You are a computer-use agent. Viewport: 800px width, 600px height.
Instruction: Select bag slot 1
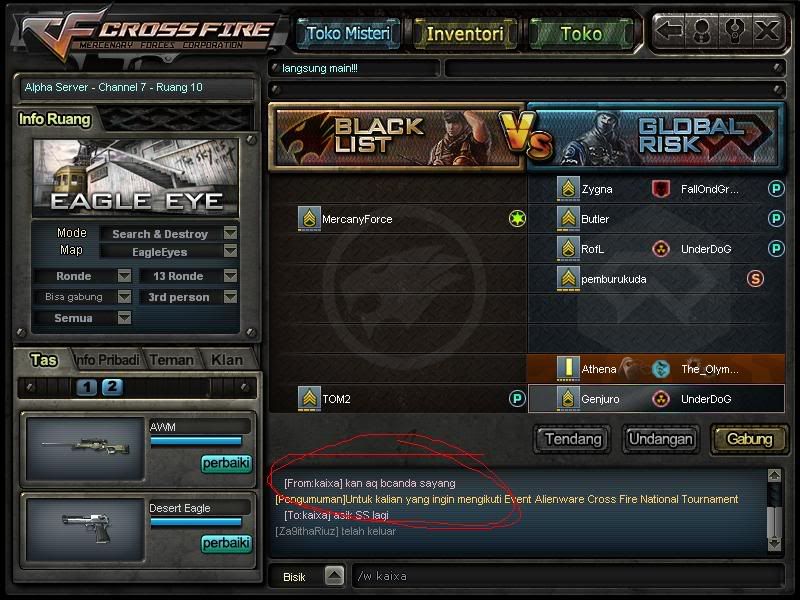(x=87, y=387)
